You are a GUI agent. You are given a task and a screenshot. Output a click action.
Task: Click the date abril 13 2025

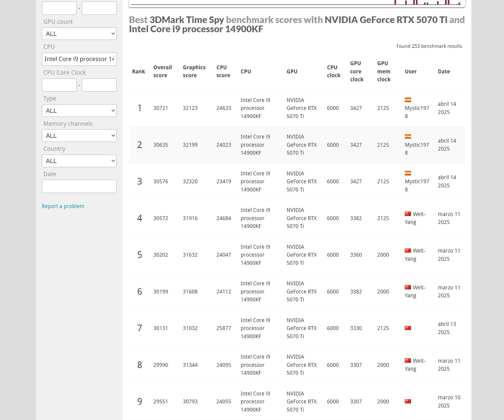(x=447, y=328)
